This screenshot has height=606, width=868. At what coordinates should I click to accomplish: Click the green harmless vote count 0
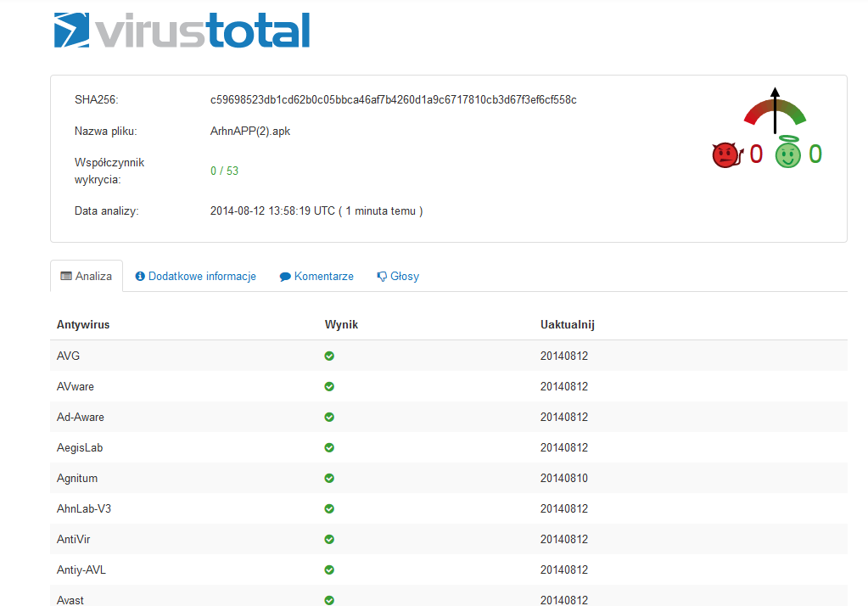[x=815, y=154]
